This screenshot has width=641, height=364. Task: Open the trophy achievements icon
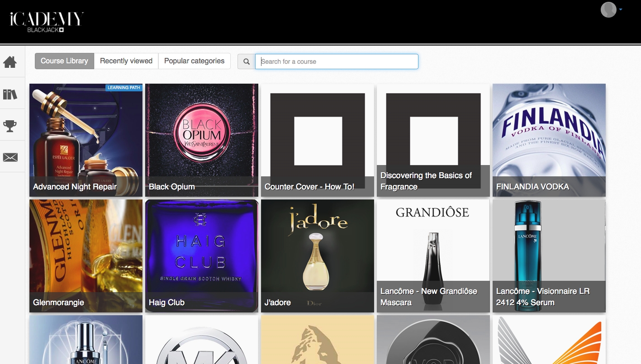point(10,126)
